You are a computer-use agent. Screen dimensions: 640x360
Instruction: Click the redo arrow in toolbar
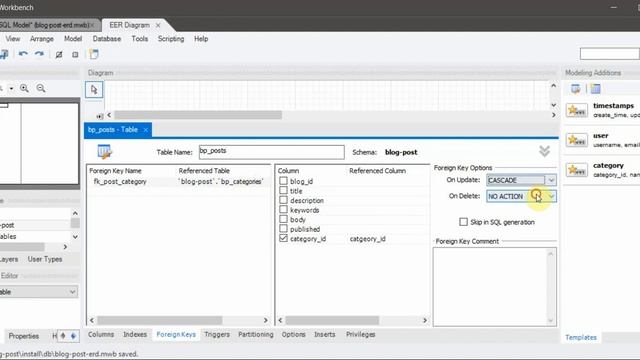[39, 54]
